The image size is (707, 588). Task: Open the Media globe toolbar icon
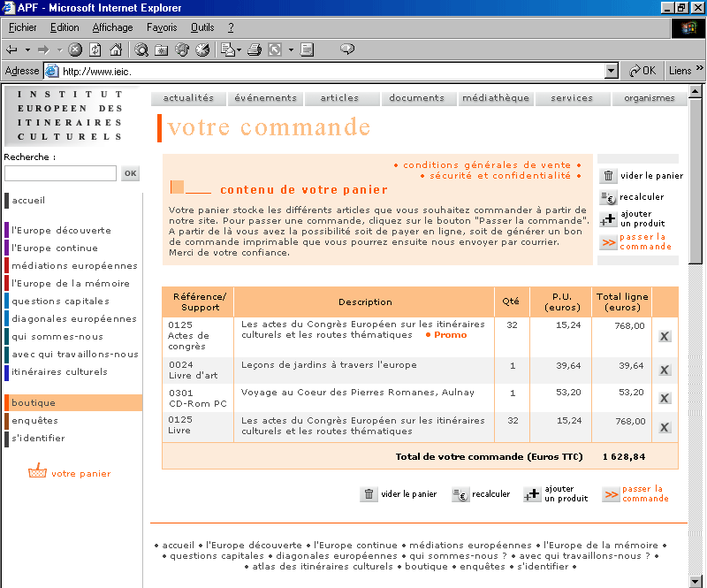point(182,50)
